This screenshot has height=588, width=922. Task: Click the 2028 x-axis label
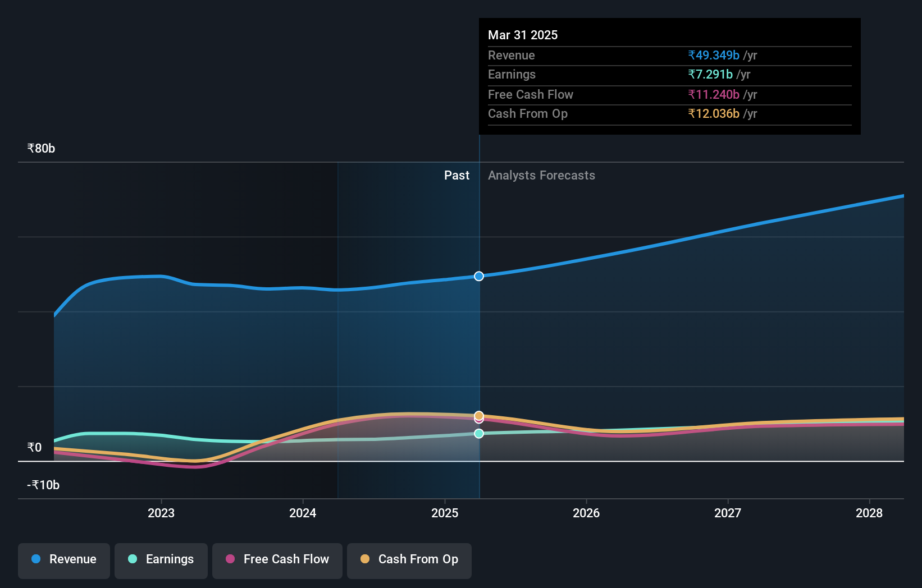click(869, 513)
